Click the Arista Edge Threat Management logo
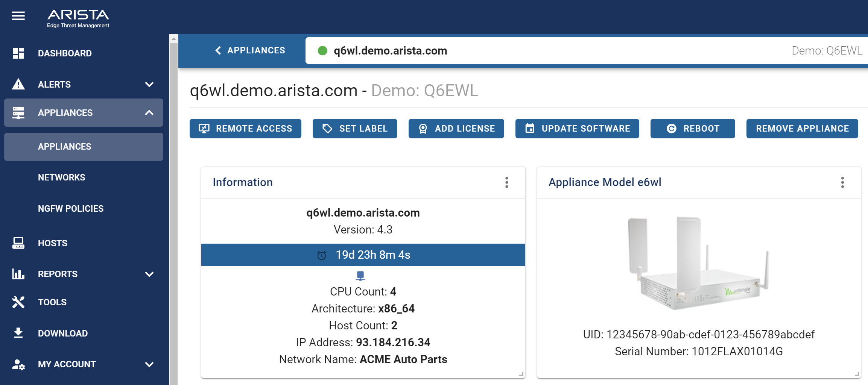 (x=78, y=18)
